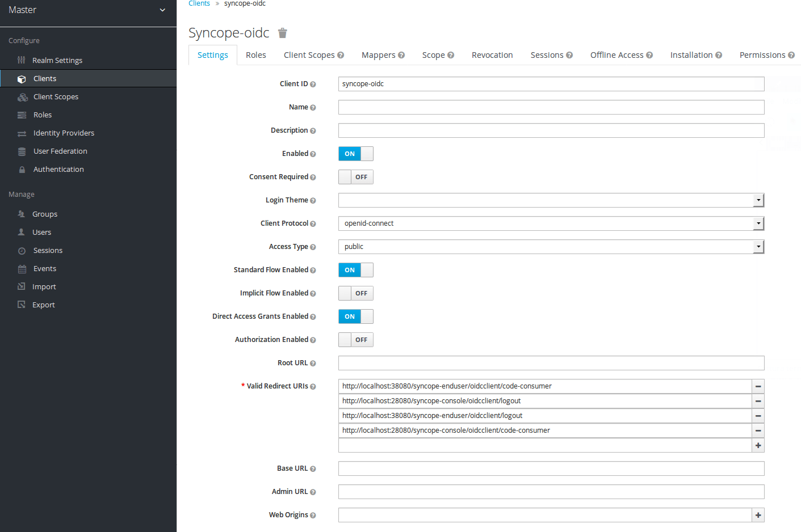The height and width of the screenshot is (532, 801).
Task: Click the Sessions clock icon in sidebar
Action: [22, 251]
